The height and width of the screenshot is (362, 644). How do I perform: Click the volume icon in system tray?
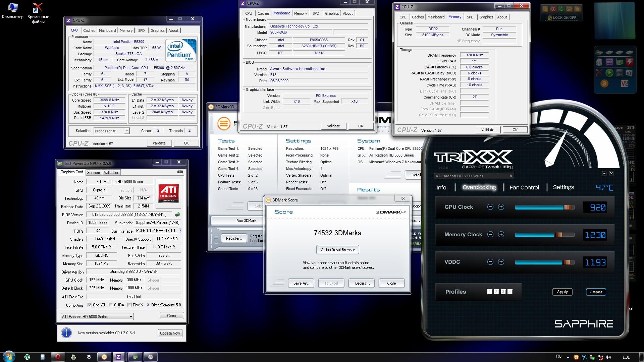[x=608, y=357]
